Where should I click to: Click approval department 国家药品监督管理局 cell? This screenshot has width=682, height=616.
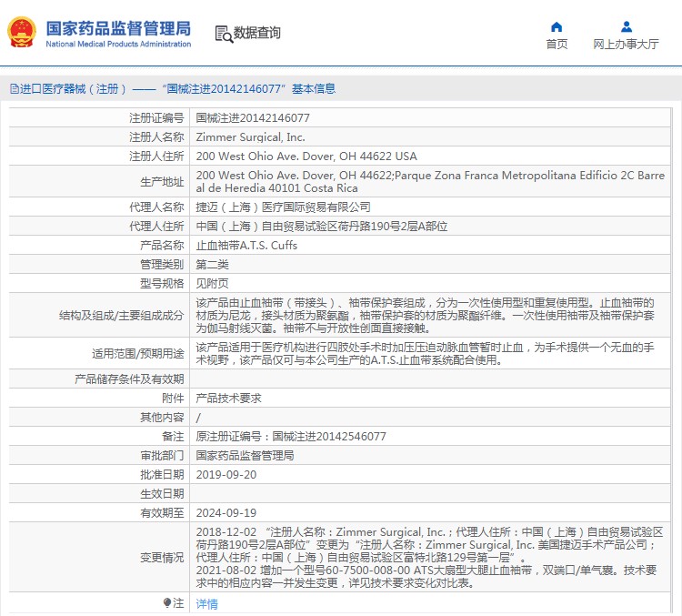point(245,456)
